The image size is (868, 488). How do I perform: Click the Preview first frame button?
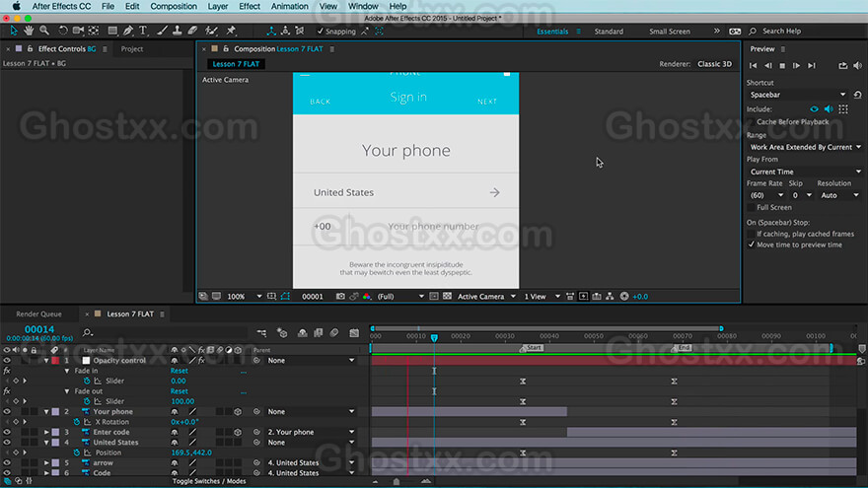point(753,65)
